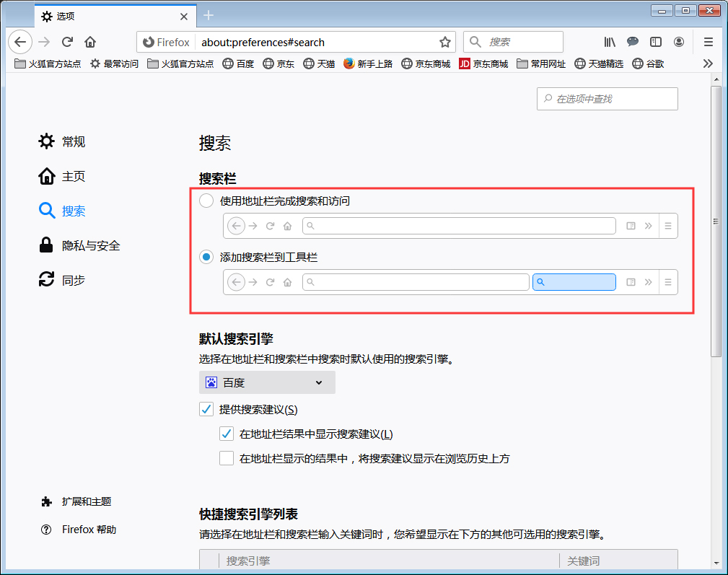Image resolution: width=728 pixels, height=575 pixels.
Task: Click the 同步 sync icon in sidebar
Action: [46, 280]
